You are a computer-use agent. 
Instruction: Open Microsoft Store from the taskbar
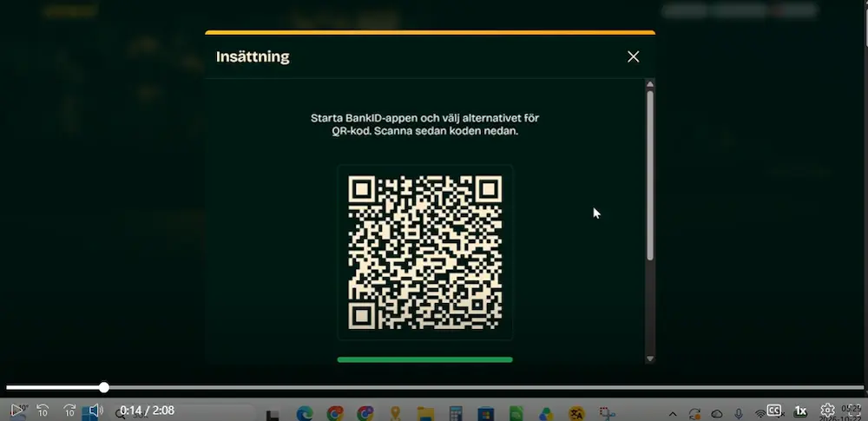(486, 413)
